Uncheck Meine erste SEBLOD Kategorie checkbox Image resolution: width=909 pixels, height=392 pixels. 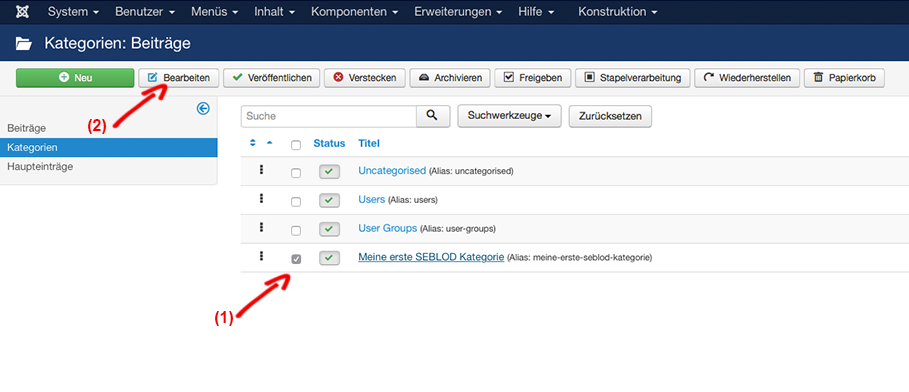296,259
